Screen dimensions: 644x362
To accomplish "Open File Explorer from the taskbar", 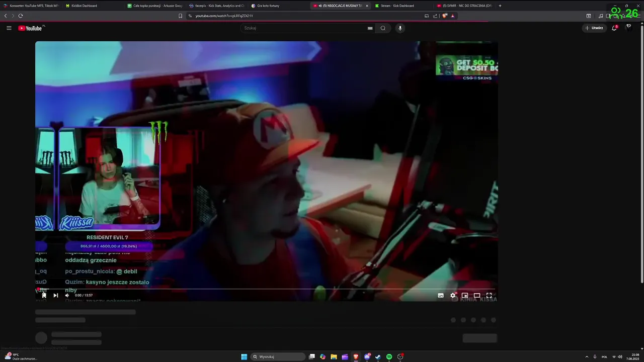I will (334, 356).
